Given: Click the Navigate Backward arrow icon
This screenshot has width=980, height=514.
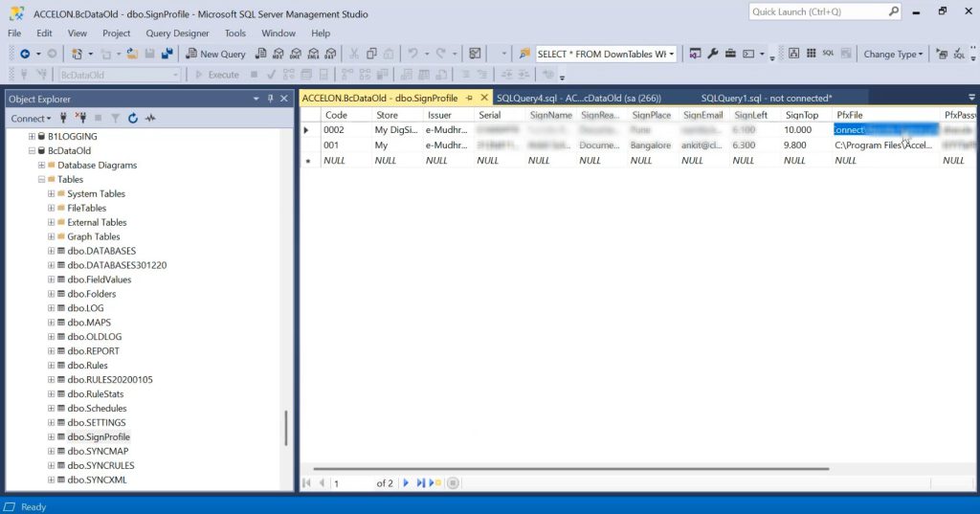Looking at the screenshot, I should click(x=25, y=54).
